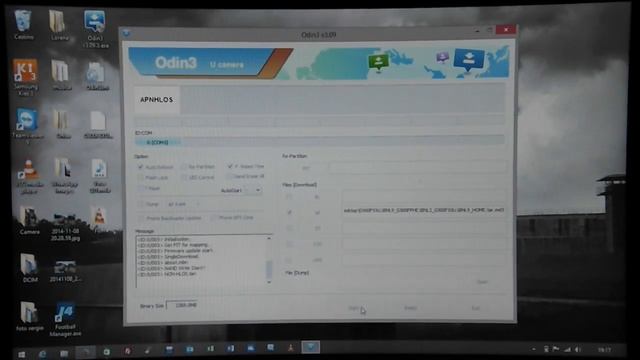Toggle the F. Reset Time checkbox
The image size is (640, 360).
(x=230, y=166)
